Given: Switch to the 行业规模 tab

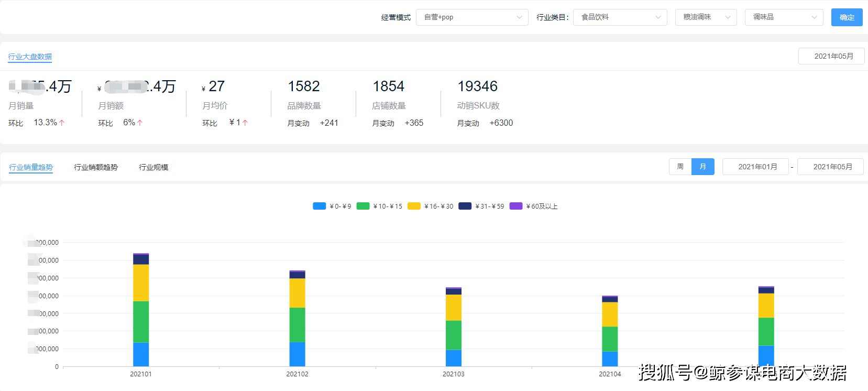Looking at the screenshot, I should pyautogui.click(x=153, y=167).
